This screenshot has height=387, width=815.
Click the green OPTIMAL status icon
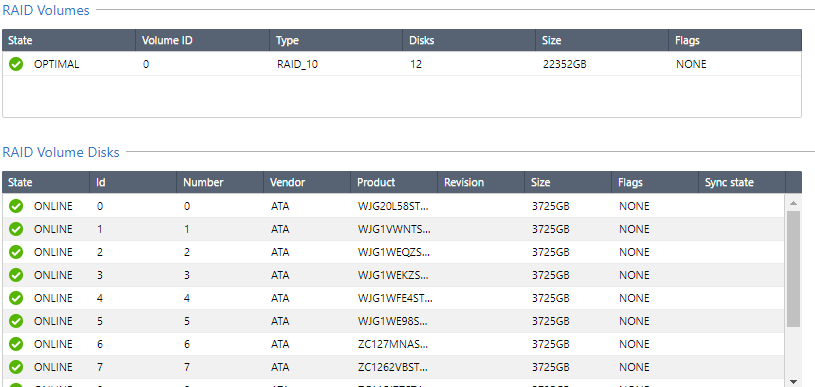click(x=16, y=64)
